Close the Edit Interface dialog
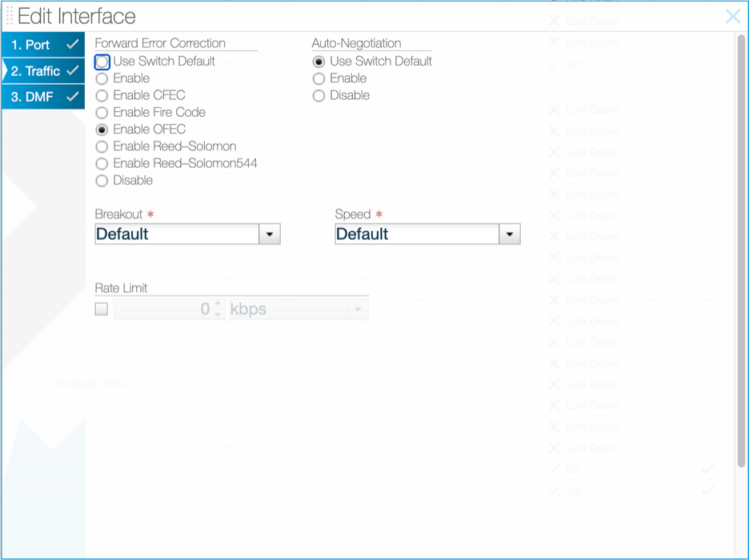This screenshot has height=560, width=749. (x=733, y=16)
